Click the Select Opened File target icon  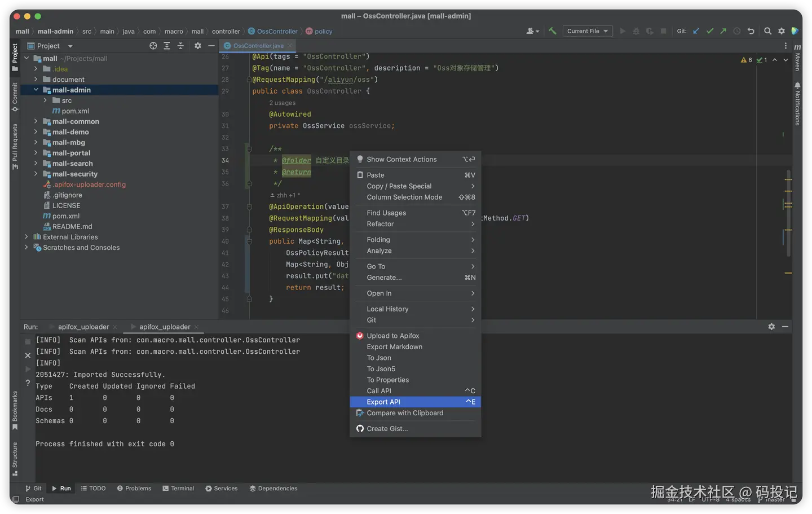tap(153, 46)
